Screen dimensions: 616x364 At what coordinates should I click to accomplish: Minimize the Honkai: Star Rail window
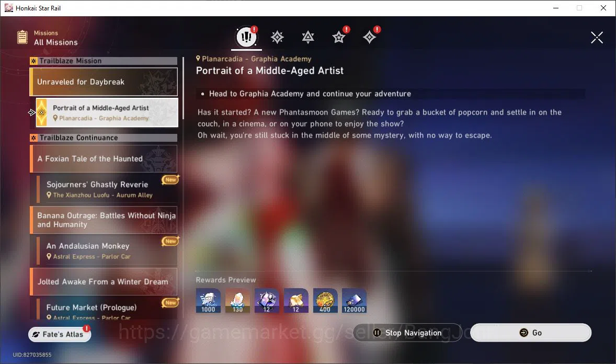[x=555, y=8]
